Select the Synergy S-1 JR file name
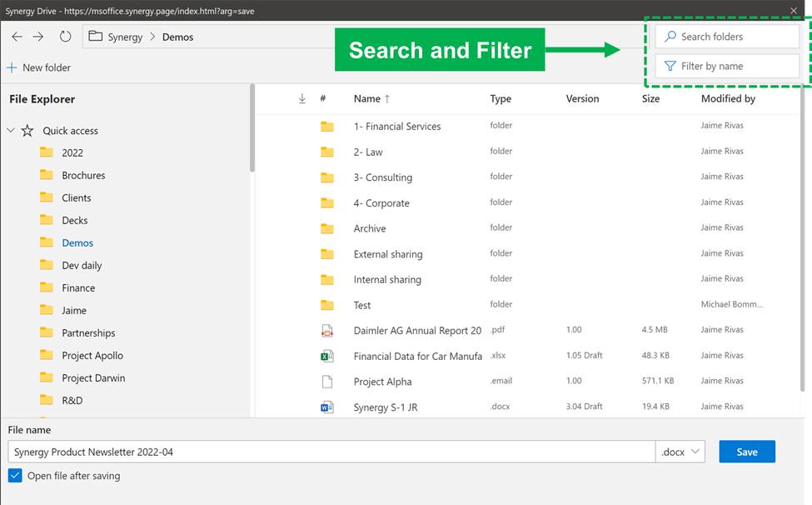The image size is (812, 505). pos(386,407)
